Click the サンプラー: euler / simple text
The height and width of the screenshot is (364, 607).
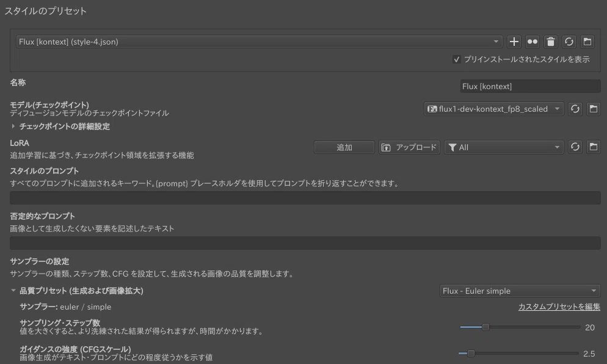(65, 307)
